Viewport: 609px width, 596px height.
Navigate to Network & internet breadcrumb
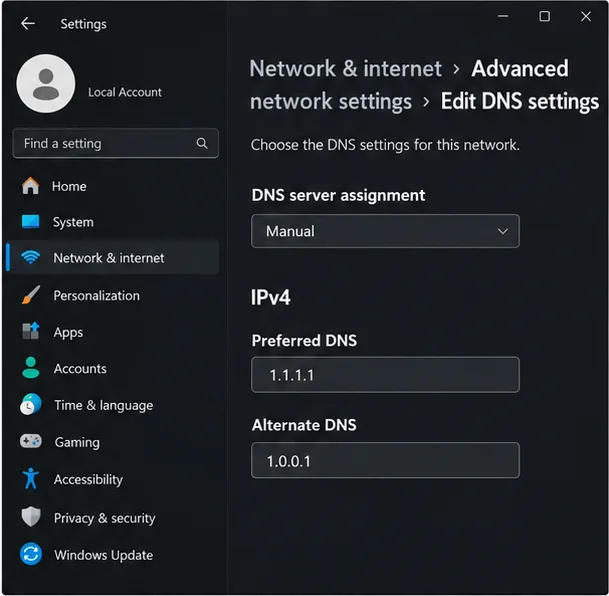(345, 69)
